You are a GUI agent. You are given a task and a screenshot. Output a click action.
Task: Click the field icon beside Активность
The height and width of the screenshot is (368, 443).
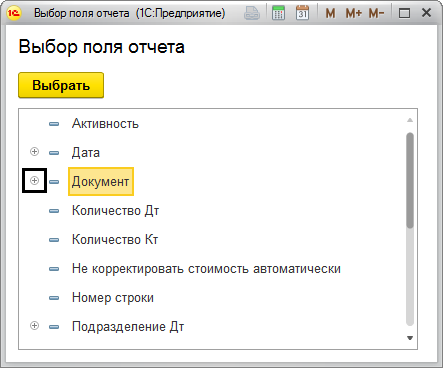tap(54, 124)
